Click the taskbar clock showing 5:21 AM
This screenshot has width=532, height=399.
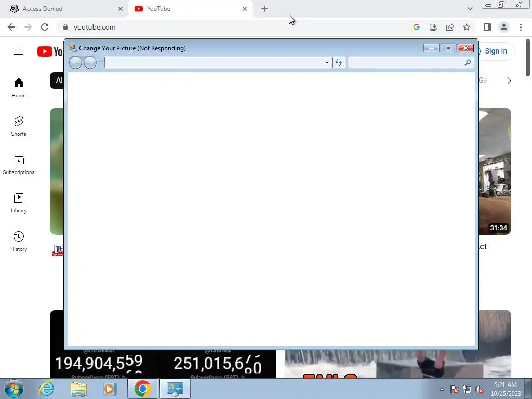(506, 389)
